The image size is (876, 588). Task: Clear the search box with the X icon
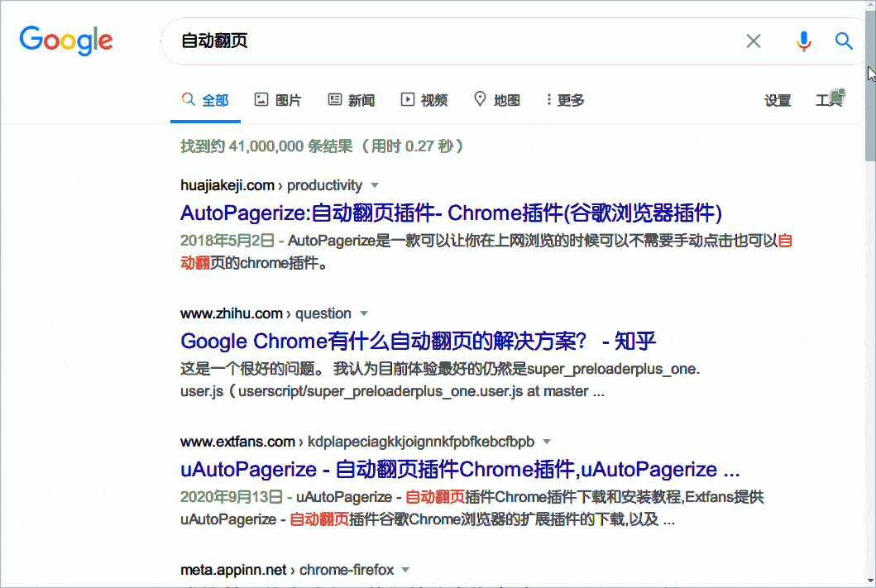[753, 41]
